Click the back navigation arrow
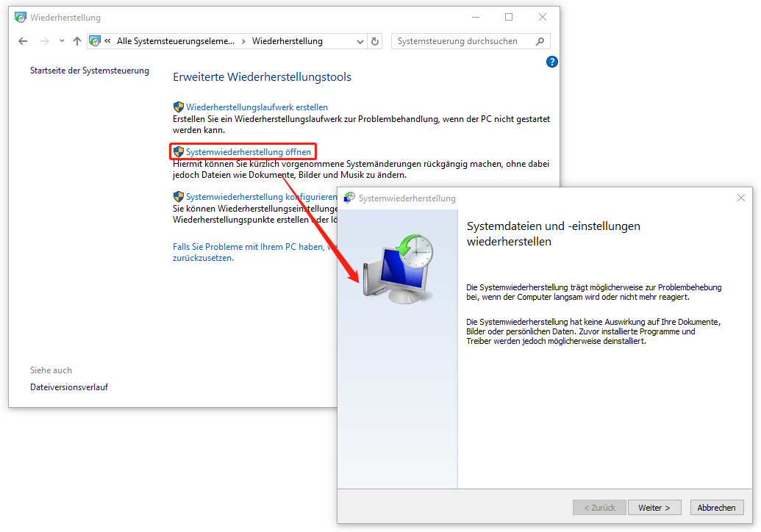761x532 pixels. (x=22, y=41)
